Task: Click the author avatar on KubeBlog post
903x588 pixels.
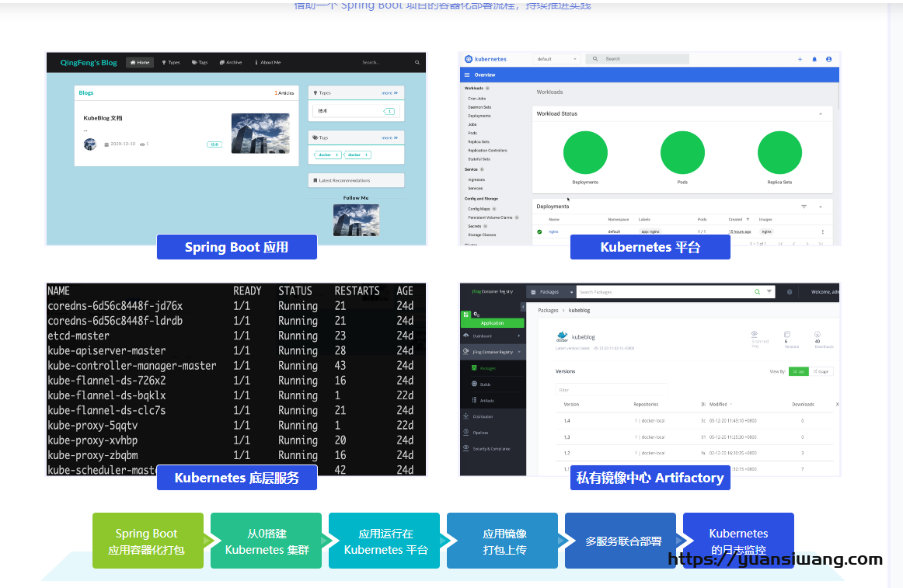Action: pos(90,144)
